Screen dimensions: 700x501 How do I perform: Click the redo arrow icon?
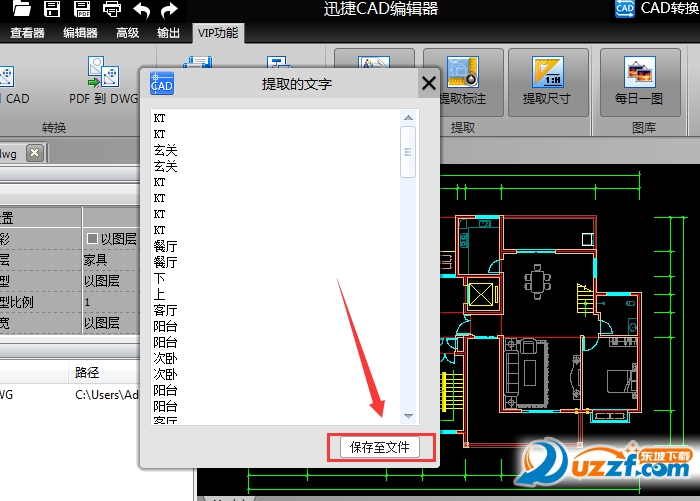[169, 10]
